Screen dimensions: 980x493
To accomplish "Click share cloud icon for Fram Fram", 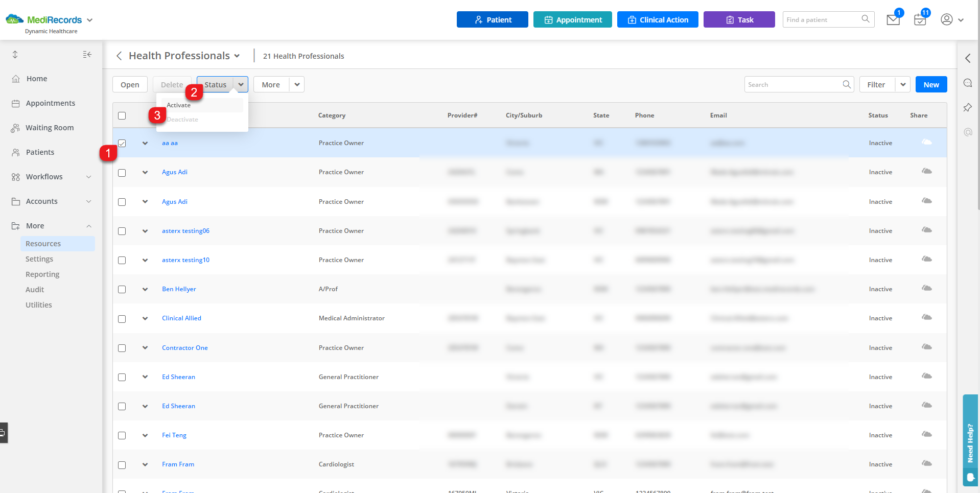I will pos(926,463).
